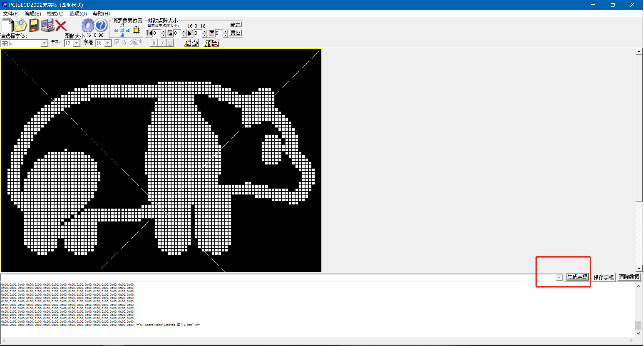Click the 锁定 lock button
The height and width of the screenshot is (346, 644).
236,25
